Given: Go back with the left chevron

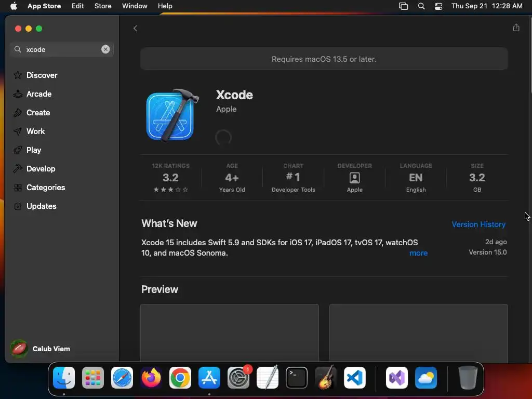Looking at the screenshot, I should coord(135,28).
